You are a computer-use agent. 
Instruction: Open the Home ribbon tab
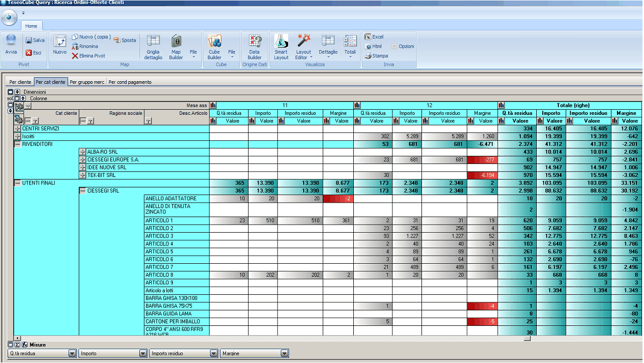pos(31,26)
